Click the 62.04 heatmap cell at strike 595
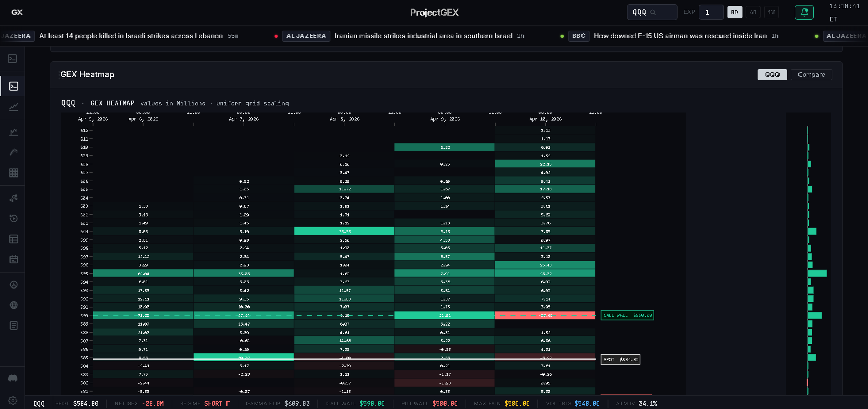Image resolution: width=868 pixels, height=409 pixels. pyautogui.click(x=143, y=274)
